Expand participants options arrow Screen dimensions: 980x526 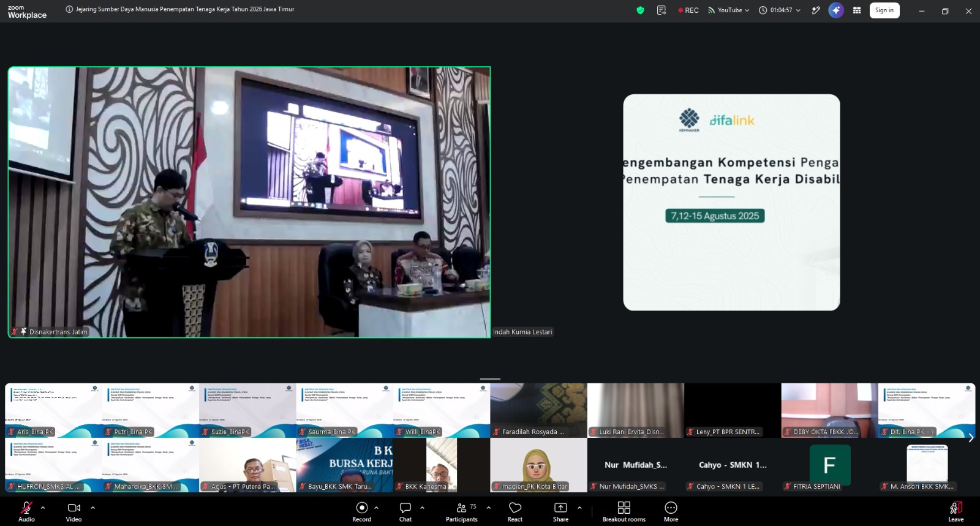(x=488, y=508)
